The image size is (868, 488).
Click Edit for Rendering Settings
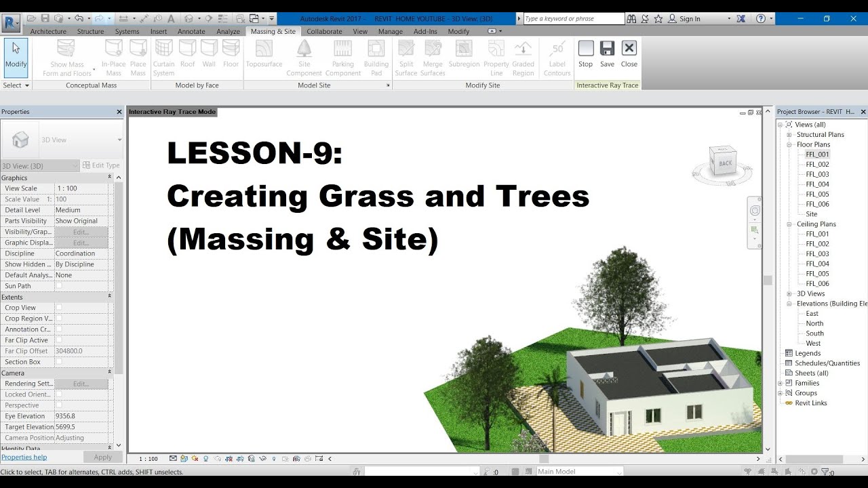coord(81,384)
